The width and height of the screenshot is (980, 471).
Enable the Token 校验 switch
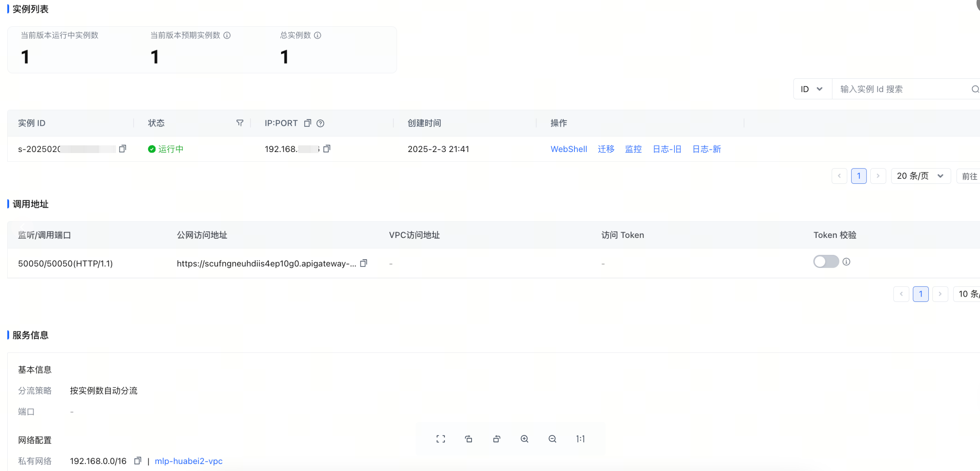click(x=826, y=262)
